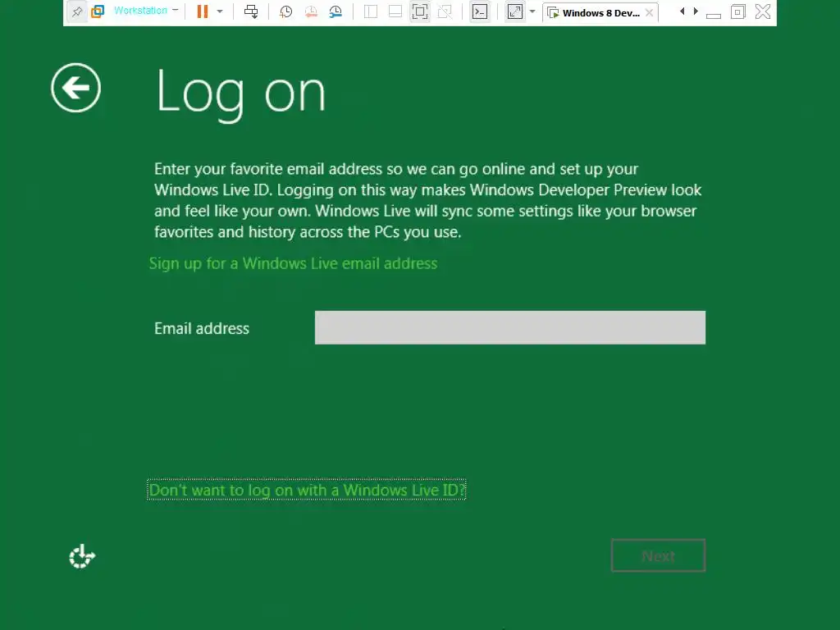840x630 pixels.
Task: Expand the power options dropdown arrow
Action: tap(220, 11)
